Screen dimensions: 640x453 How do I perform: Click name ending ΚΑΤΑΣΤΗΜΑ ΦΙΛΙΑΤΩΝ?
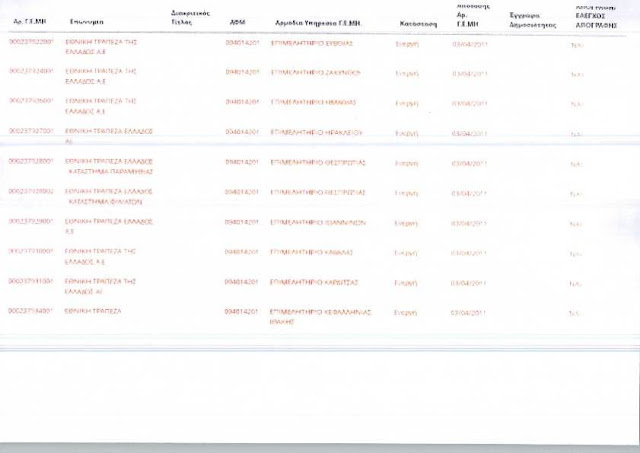click(109, 196)
